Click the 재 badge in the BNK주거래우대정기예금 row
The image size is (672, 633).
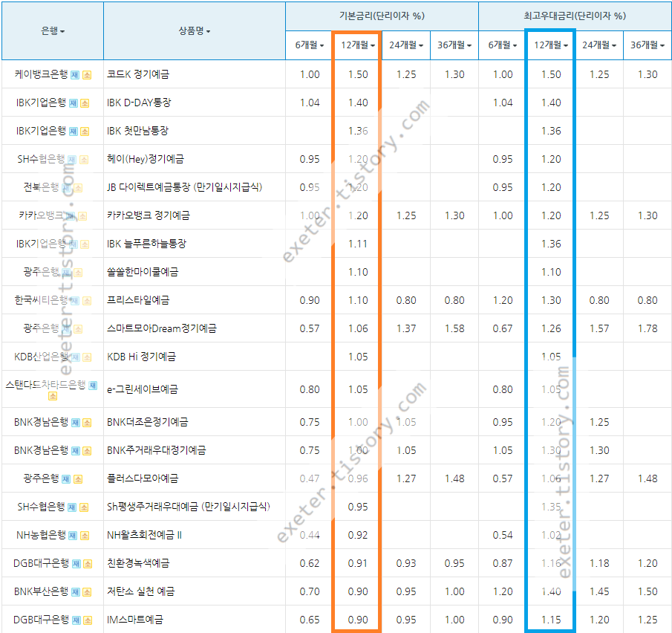[x=76, y=451]
